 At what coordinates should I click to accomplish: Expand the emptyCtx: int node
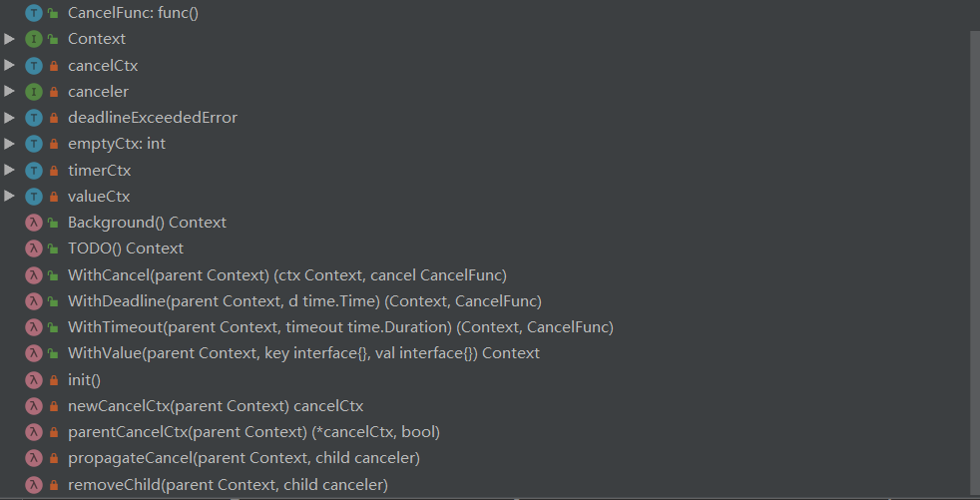pos(9,144)
